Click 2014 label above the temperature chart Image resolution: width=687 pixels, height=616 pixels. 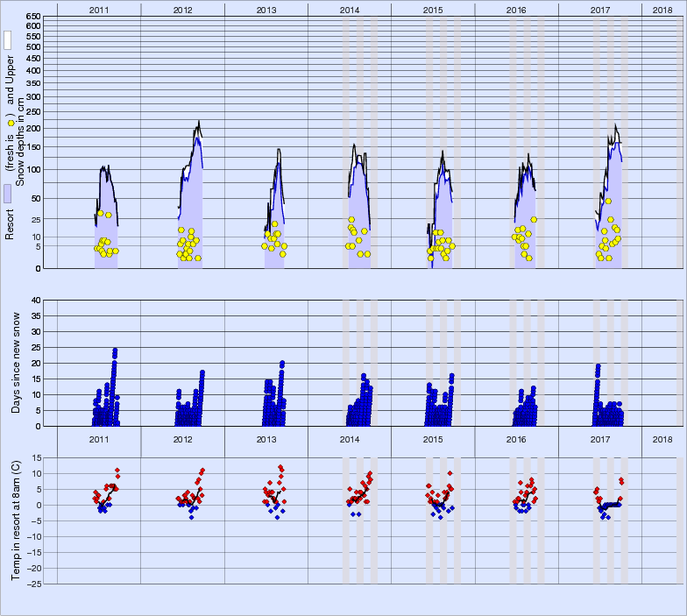(349, 439)
